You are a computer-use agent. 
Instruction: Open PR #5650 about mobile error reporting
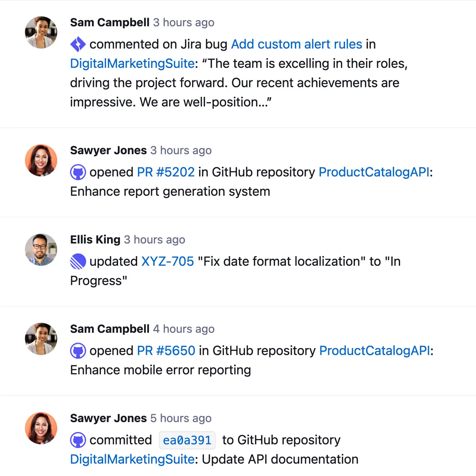(166, 350)
